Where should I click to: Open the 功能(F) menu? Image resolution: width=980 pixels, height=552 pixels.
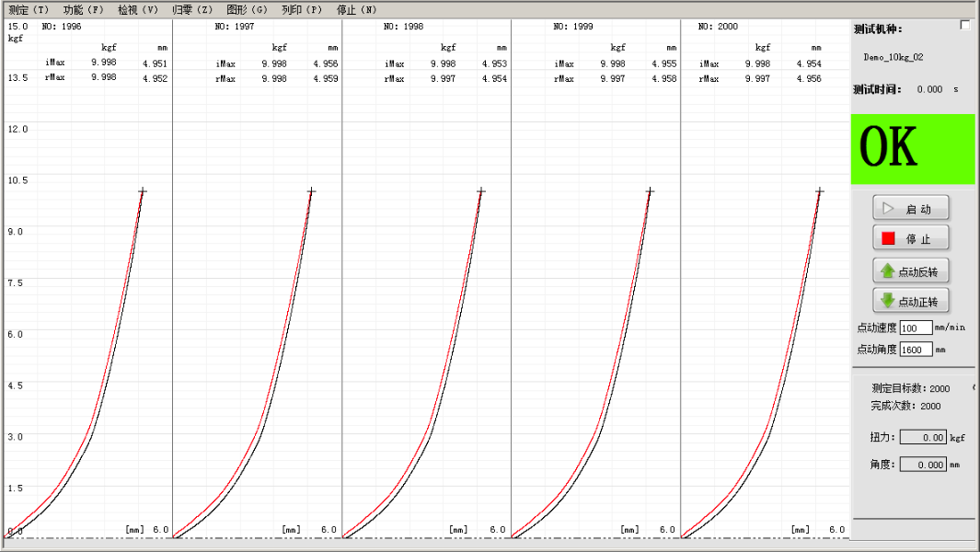(83, 9)
